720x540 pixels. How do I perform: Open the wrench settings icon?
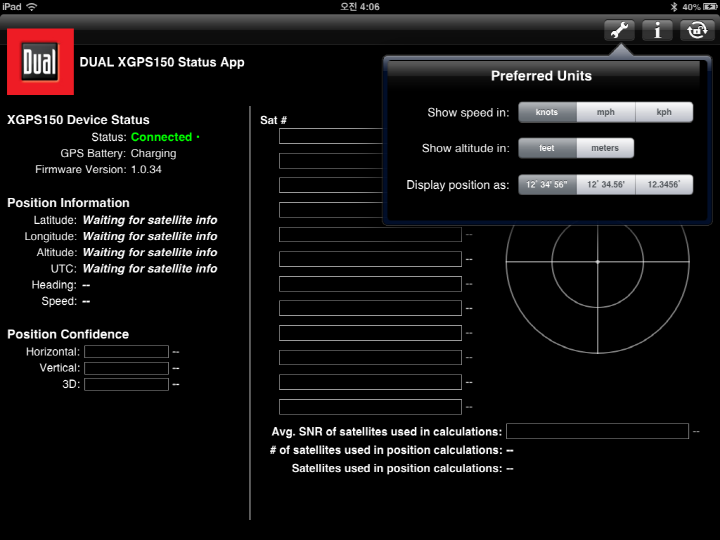click(x=619, y=31)
